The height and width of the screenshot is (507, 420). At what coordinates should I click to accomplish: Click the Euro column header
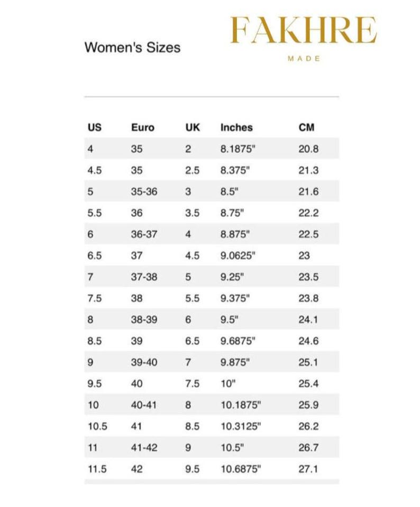(x=143, y=127)
